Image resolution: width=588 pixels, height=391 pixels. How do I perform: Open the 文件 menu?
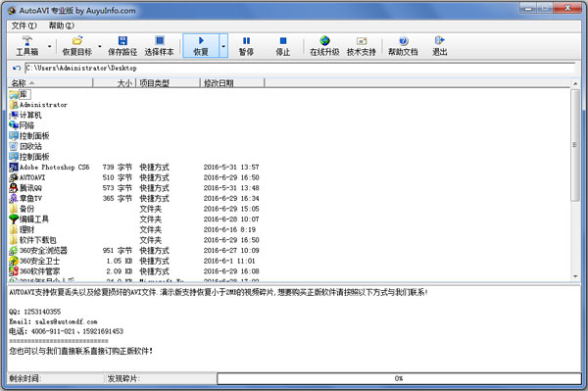24,25
